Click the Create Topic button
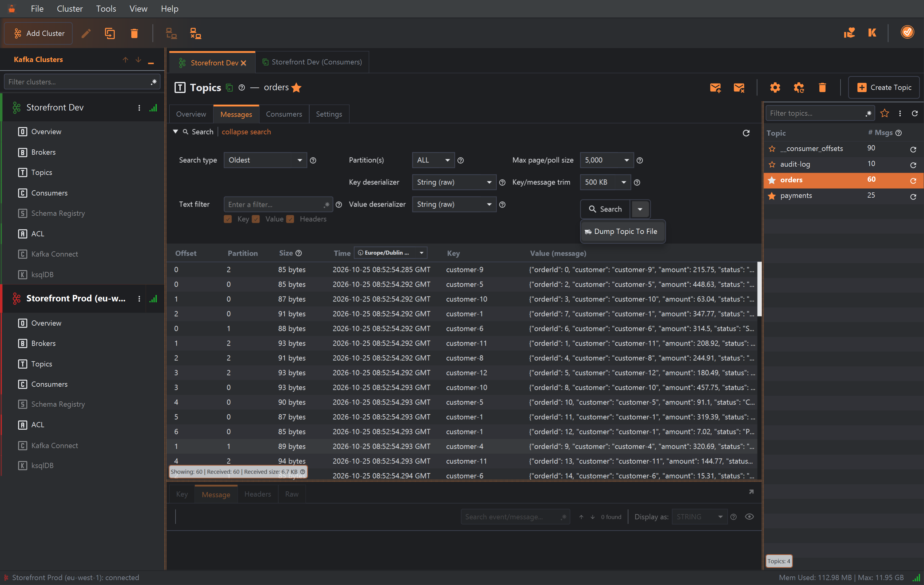 coord(884,87)
